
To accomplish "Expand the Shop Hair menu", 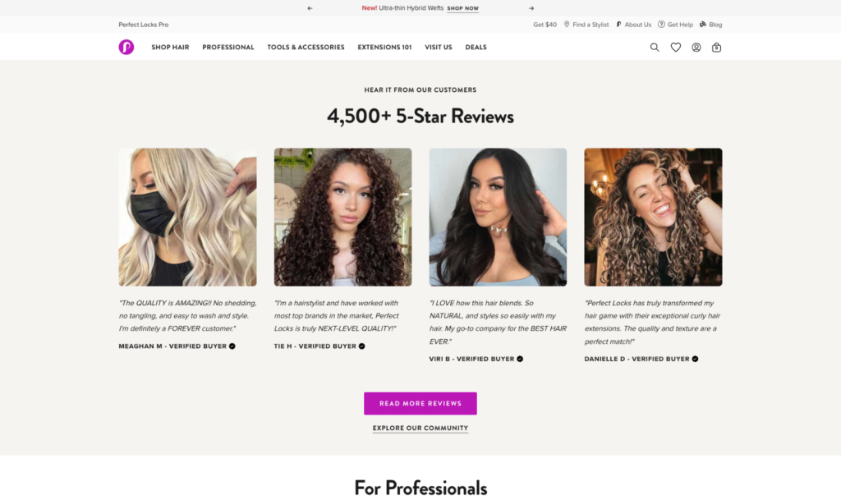I will (170, 47).
